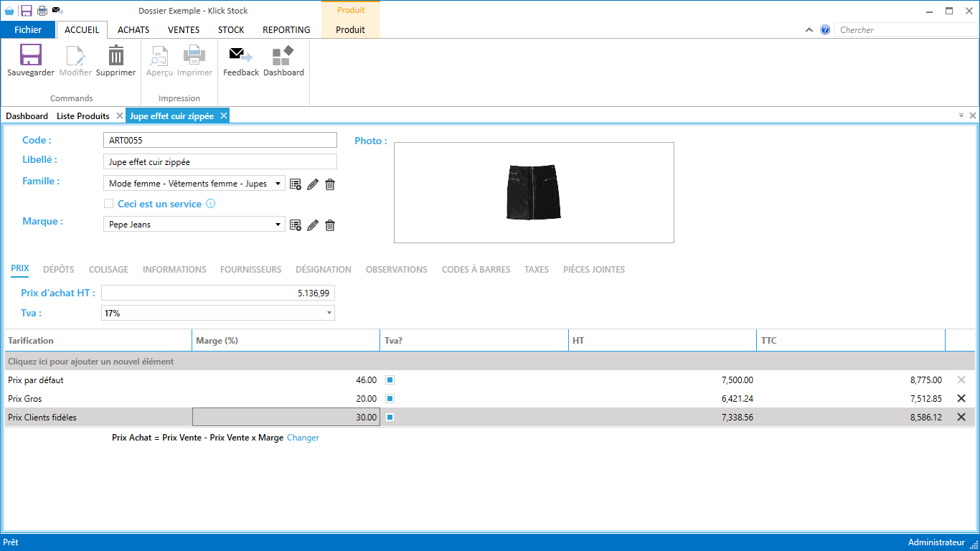Viewport: 980px width, 551px height.
Task: Click the print icon in title bar
Action: coord(42,11)
